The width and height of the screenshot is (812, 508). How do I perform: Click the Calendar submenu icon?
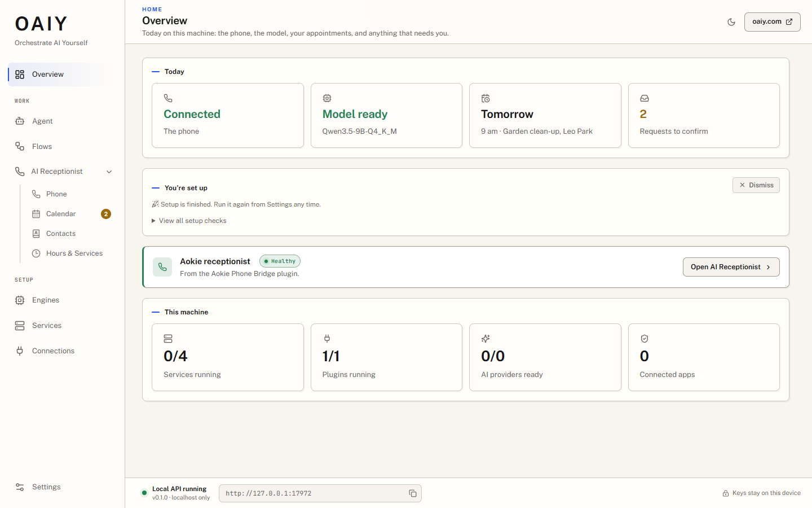pyautogui.click(x=36, y=214)
